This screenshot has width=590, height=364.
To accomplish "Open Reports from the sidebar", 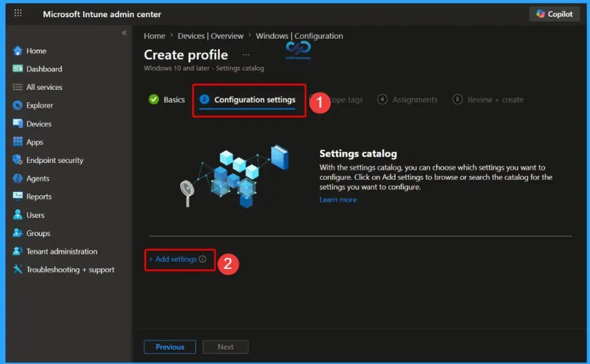I will point(39,196).
